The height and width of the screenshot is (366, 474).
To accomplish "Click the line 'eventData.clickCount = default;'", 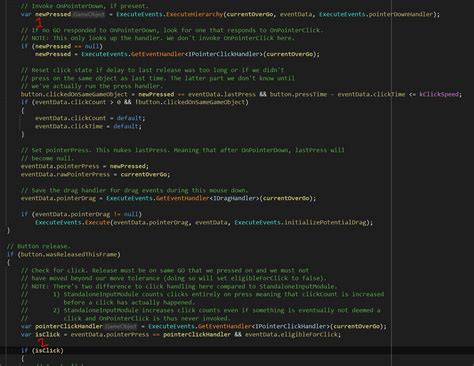I will point(90,118).
